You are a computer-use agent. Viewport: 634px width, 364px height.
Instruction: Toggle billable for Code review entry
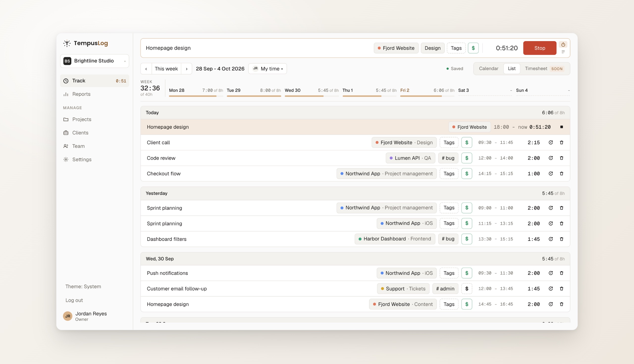[x=467, y=158]
